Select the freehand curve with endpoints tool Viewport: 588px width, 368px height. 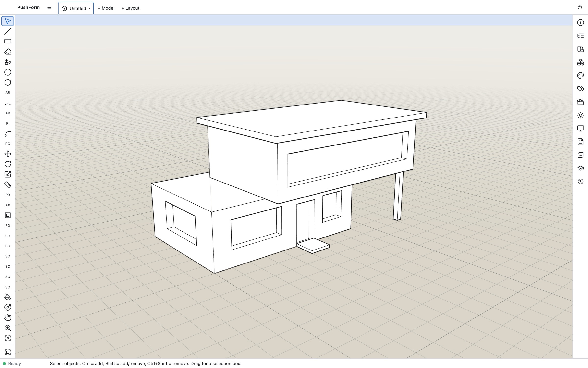[8, 134]
